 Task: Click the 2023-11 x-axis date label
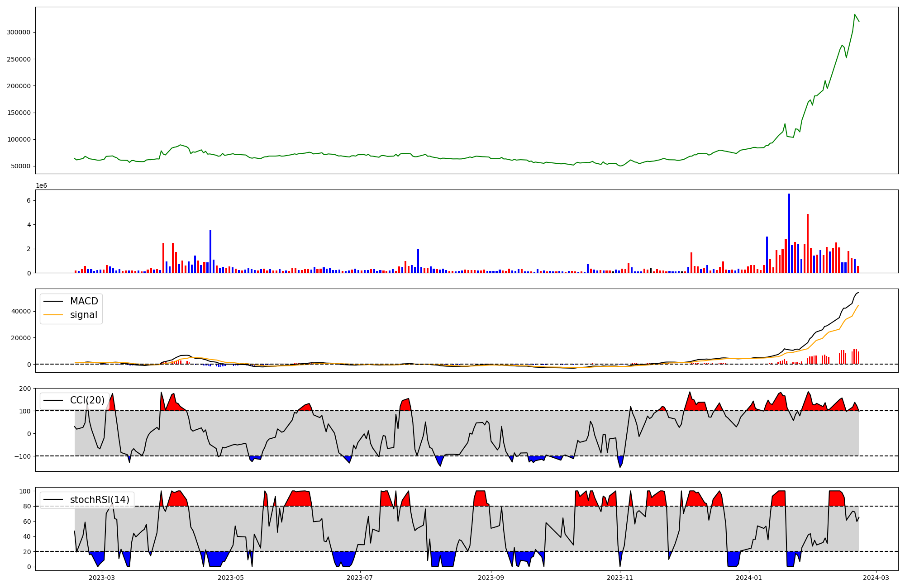(619, 578)
